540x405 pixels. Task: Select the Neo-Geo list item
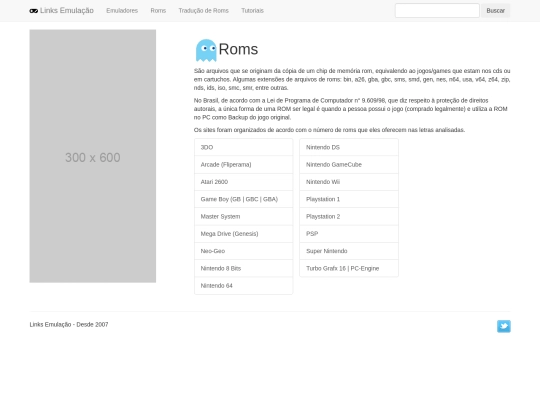pos(243,251)
